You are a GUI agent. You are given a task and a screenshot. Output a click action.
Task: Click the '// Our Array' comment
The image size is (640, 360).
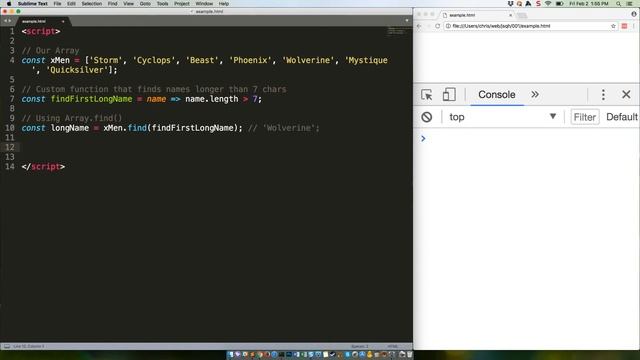50,51
